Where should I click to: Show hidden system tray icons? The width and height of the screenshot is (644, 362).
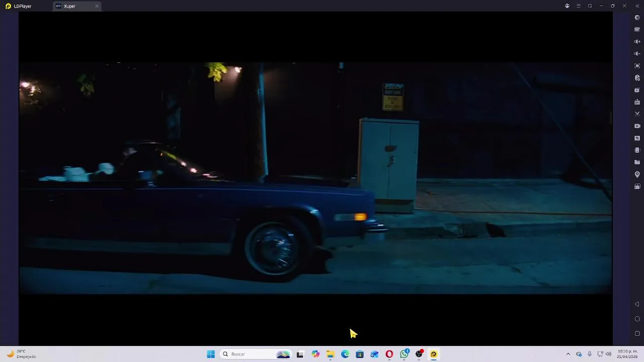pyautogui.click(x=568, y=354)
